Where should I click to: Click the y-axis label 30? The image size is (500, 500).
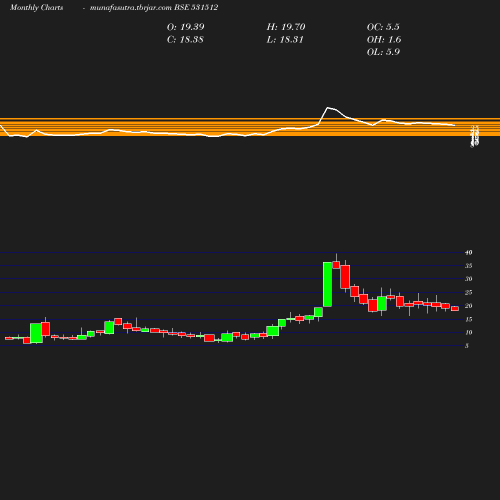click(468, 279)
